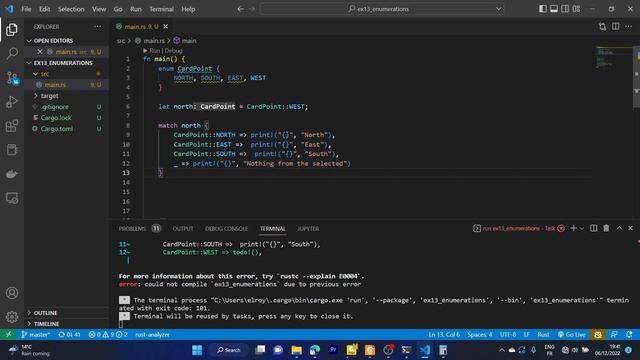640x360 pixels.
Task: Maximize panel size with the chevron
Action: pos(619,228)
